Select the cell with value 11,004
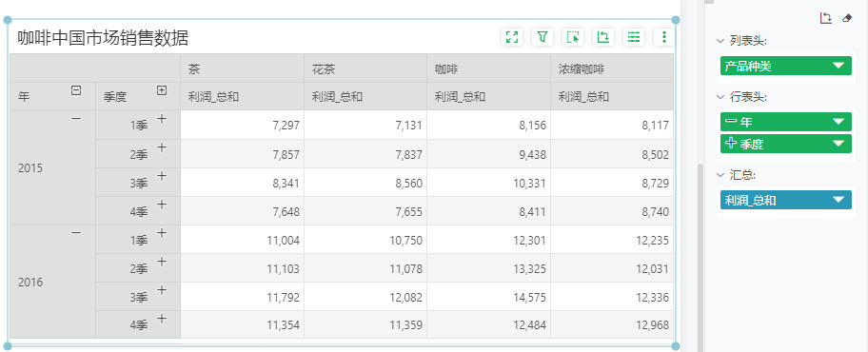Screen dimensions: 868x352 pyautogui.click(x=243, y=240)
